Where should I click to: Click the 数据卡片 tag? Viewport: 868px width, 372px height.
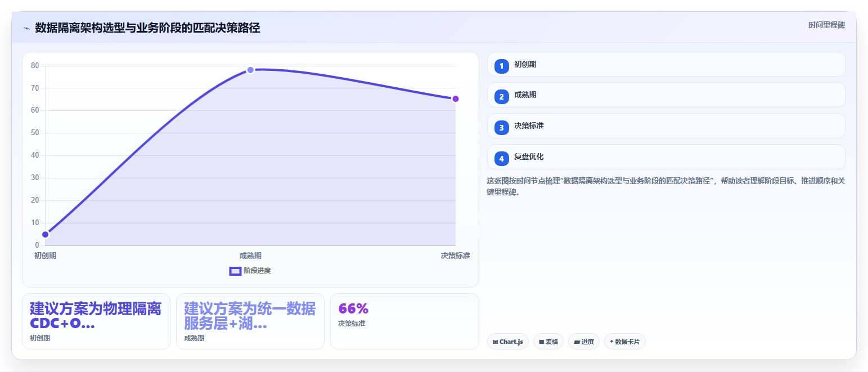[625, 342]
